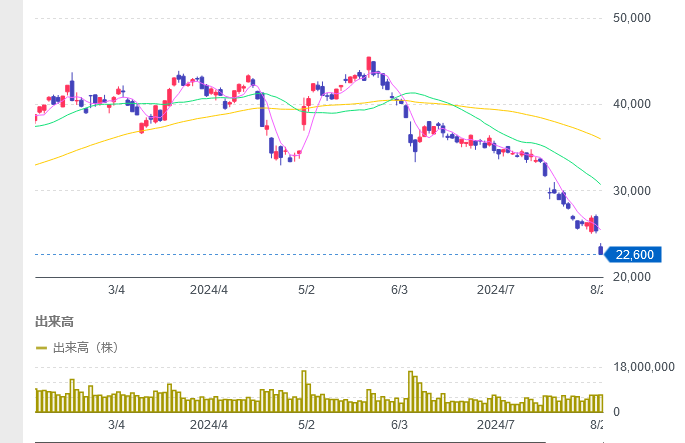The image size is (685, 443).
Task: Click the yellow swatch beside 出来高（株）
Action: pos(41,348)
